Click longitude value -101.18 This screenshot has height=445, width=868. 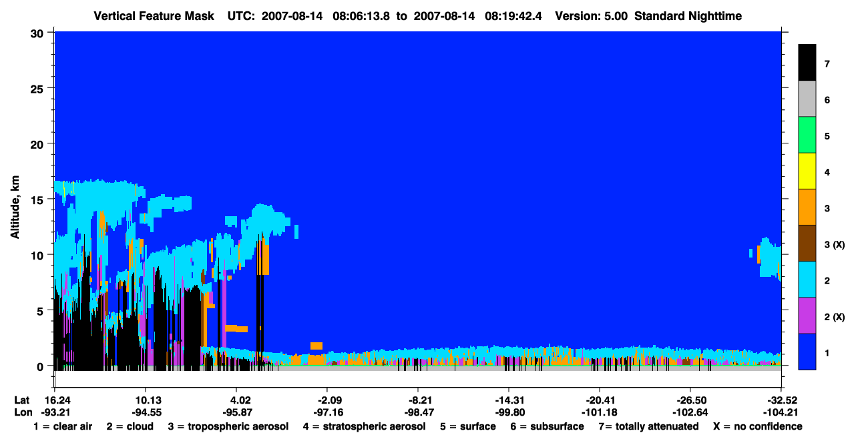(x=599, y=412)
